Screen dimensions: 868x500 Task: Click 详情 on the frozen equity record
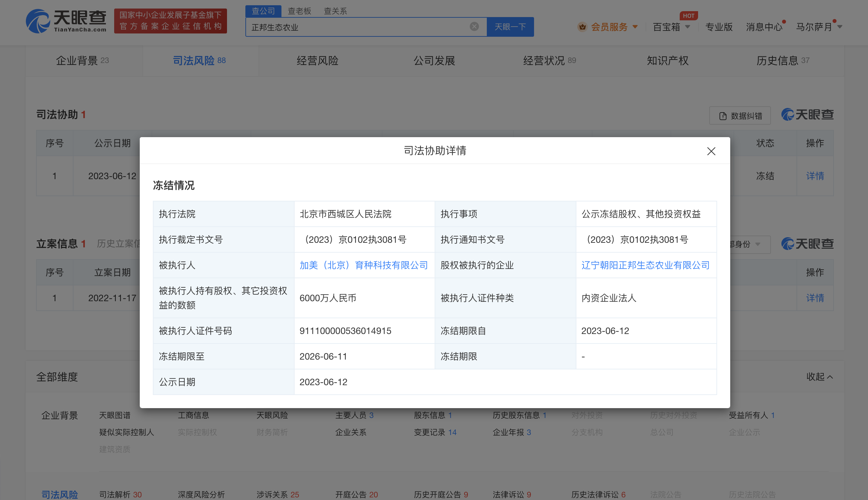tap(815, 176)
